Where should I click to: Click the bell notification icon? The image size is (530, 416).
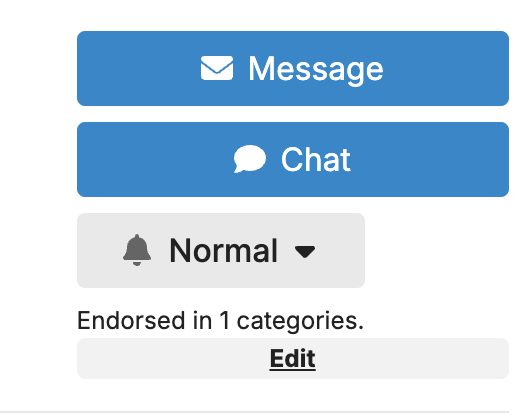(x=137, y=250)
